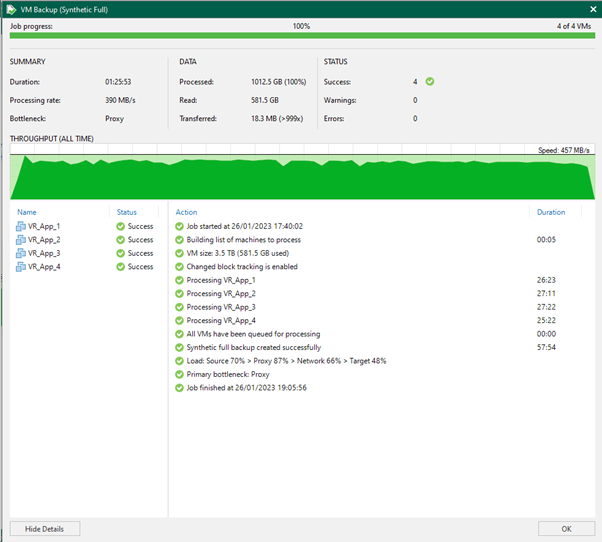Screen dimensions: 602x542
Task: Click 'Changed block tracking is enabled' entry
Action: (x=242, y=267)
